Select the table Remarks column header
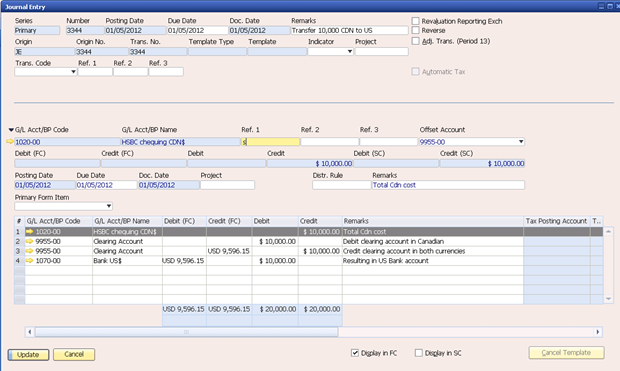The image size is (620, 371). [x=433, y=221]
